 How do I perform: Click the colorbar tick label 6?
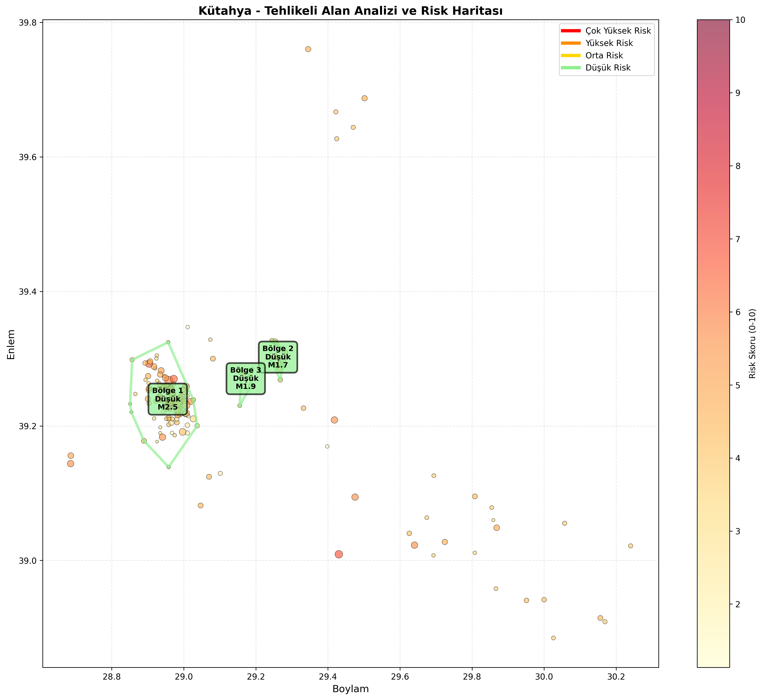coord(737,312)
